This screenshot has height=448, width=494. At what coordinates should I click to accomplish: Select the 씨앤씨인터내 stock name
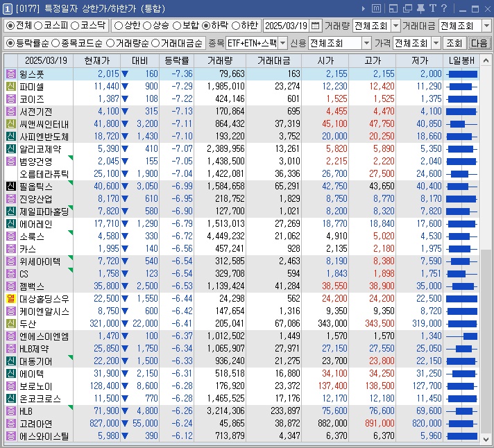point(44,124)
